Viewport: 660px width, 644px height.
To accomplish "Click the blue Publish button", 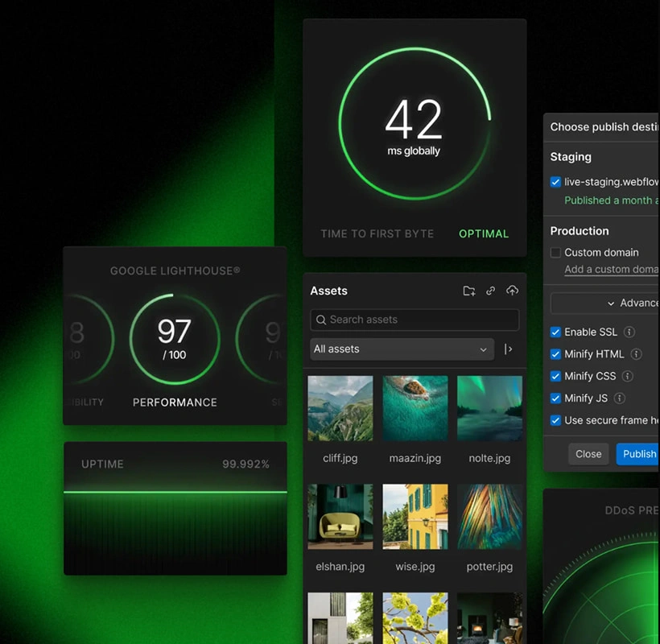I will coord(638,454).
